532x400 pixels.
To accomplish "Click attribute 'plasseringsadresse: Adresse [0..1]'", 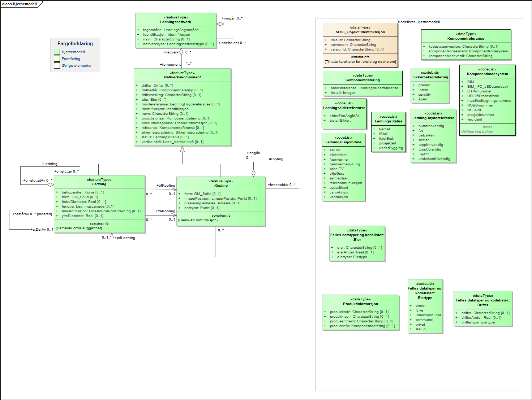I will [212, 203].
